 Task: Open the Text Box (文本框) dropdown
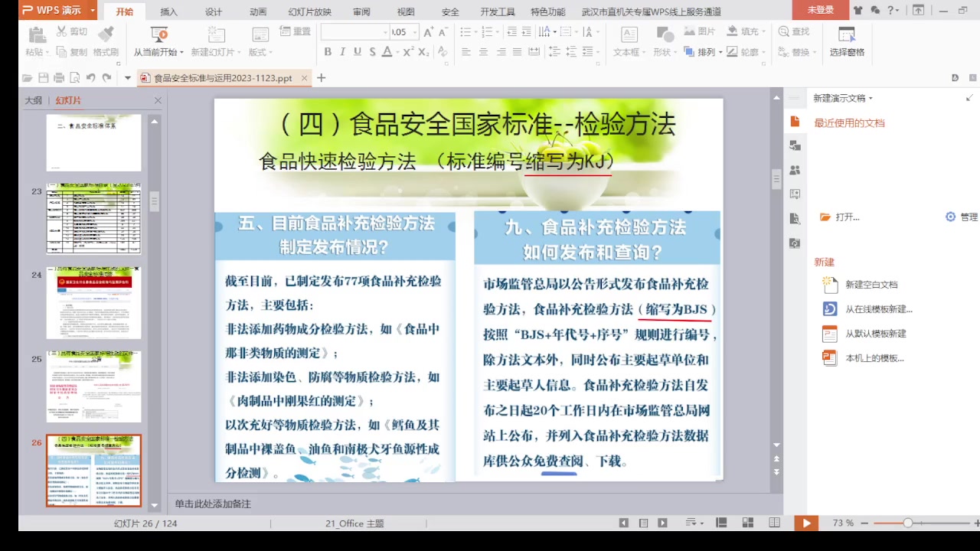point(629,52)
